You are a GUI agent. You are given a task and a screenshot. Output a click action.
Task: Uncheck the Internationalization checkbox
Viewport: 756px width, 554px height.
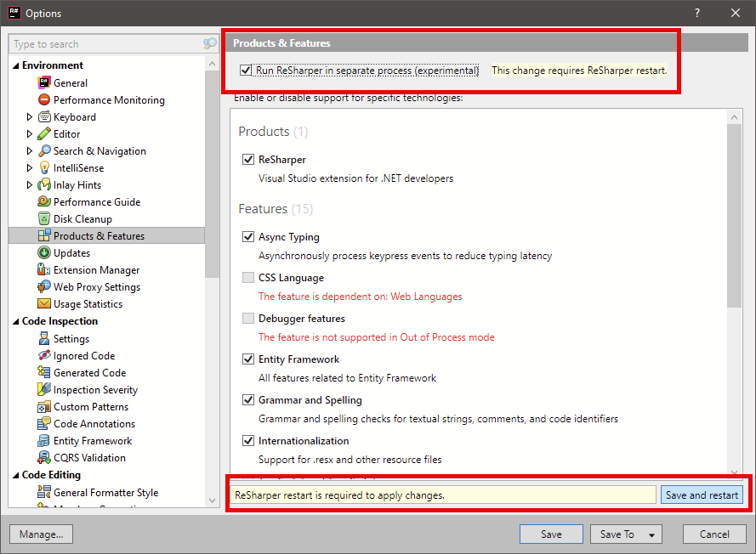[x=247, y=441]
